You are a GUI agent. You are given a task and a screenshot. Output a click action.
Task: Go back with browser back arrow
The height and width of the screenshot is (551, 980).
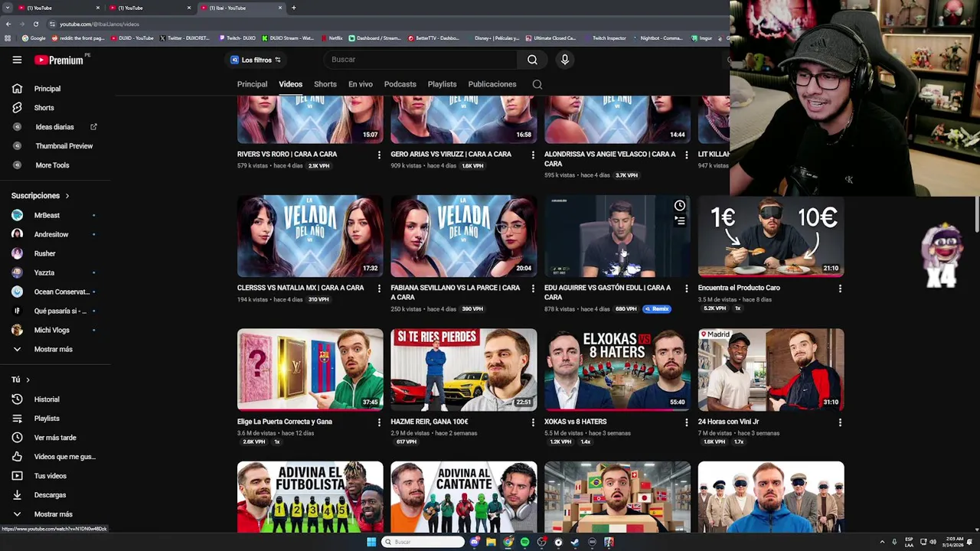pyautogui.click(x=8, y=24)
